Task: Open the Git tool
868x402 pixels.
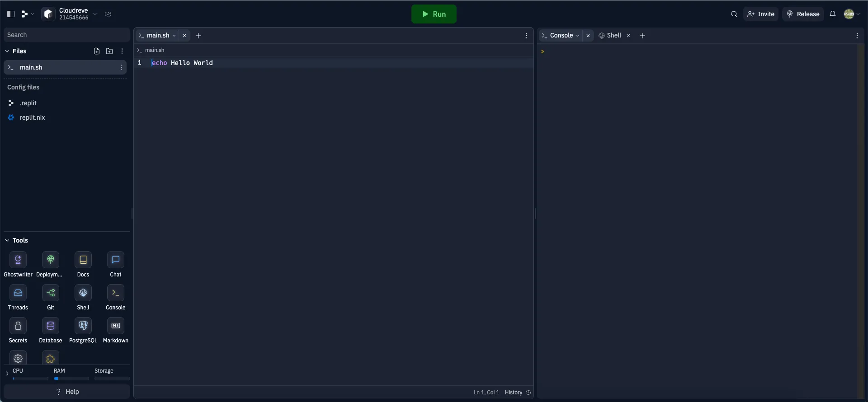Action: click(51, 293)
